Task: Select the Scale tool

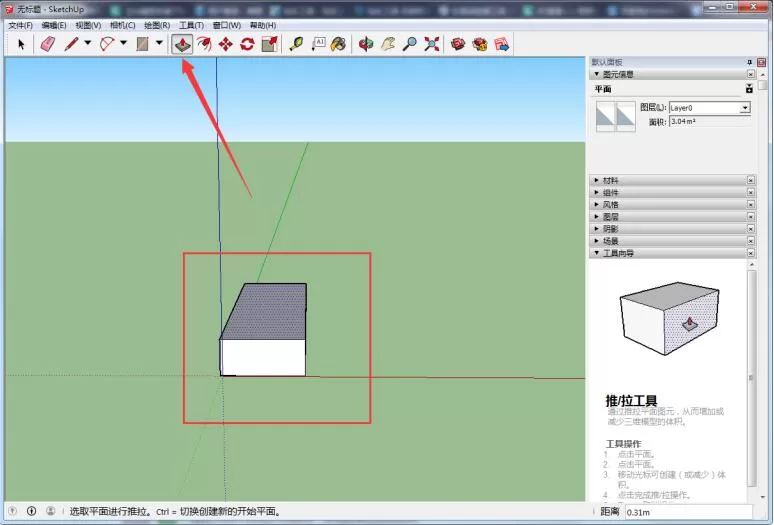Action: [270, 44]
